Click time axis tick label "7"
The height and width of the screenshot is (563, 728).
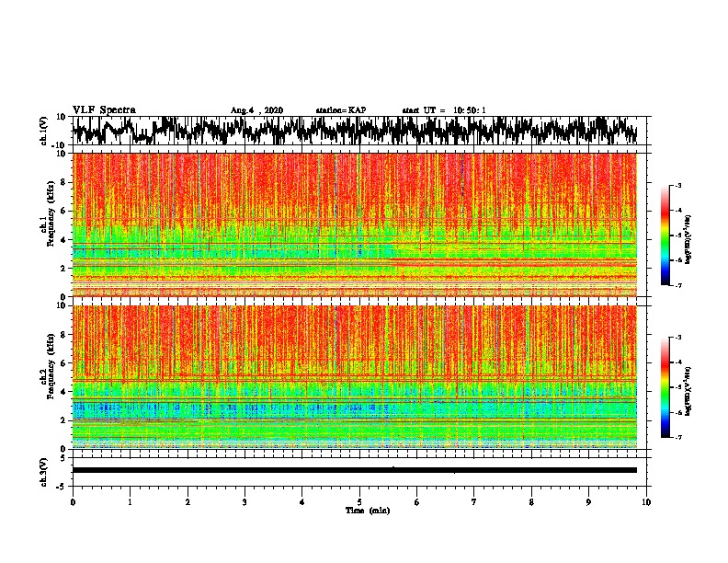(x=474, y=502)
